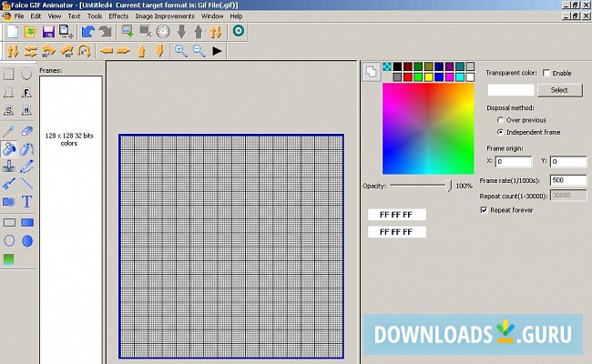
Task: Flip image horizontally with double horizontal arrows
Action: coord(30,51)
